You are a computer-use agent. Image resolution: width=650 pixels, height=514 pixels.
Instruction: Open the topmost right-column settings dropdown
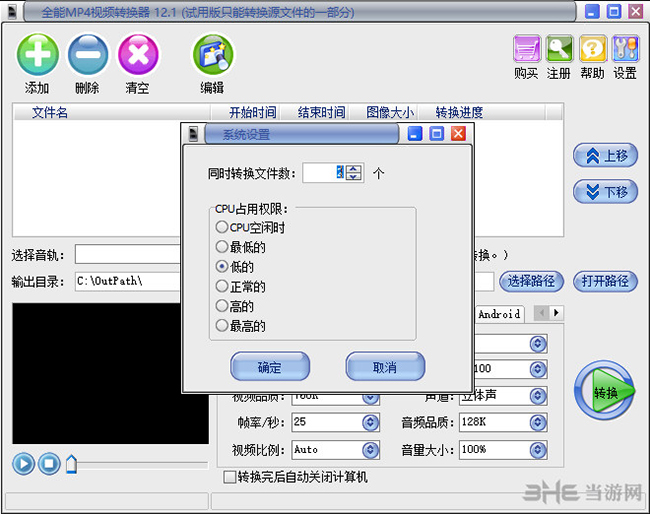point(538,343)
